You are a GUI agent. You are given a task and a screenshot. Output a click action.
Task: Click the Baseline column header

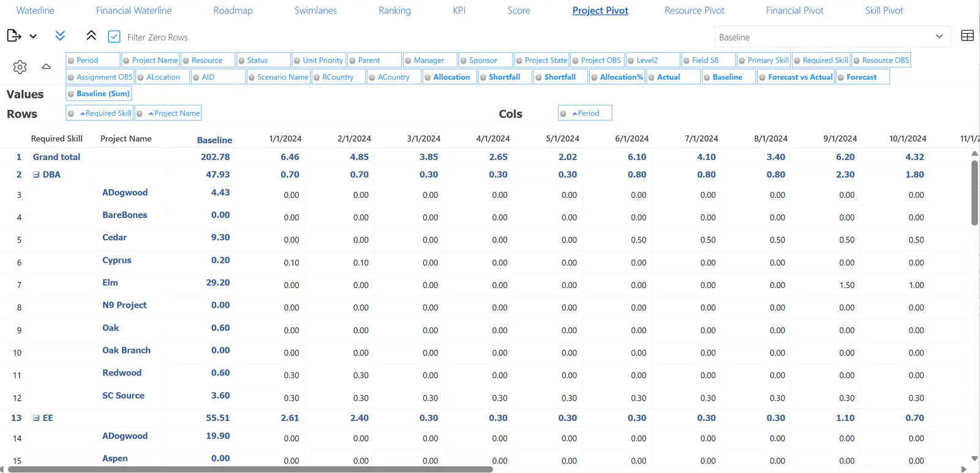pyautogui.click(x=214, y=140)
